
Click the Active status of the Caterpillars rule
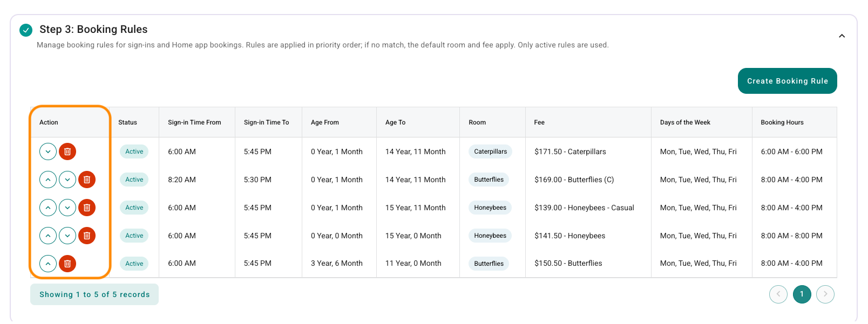[x=134, y=151]
